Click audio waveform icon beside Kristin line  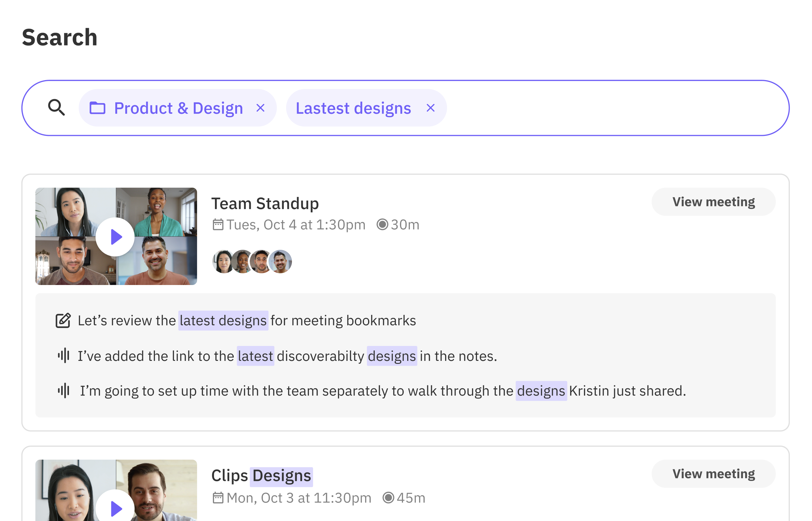[x=64, y=391]
